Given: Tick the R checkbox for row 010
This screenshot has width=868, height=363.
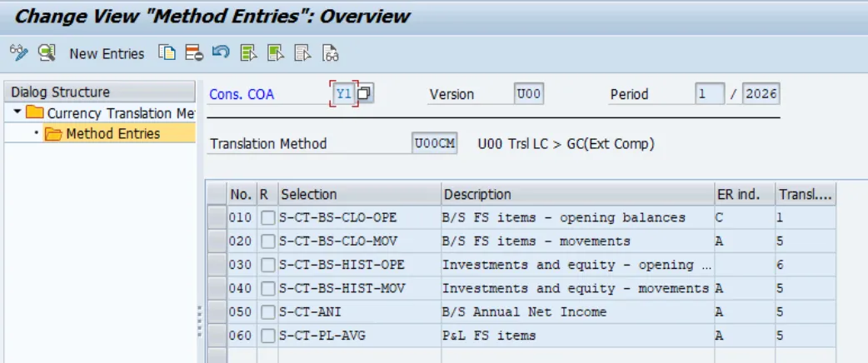Looking at the screenshot, I should pos(267,218).
